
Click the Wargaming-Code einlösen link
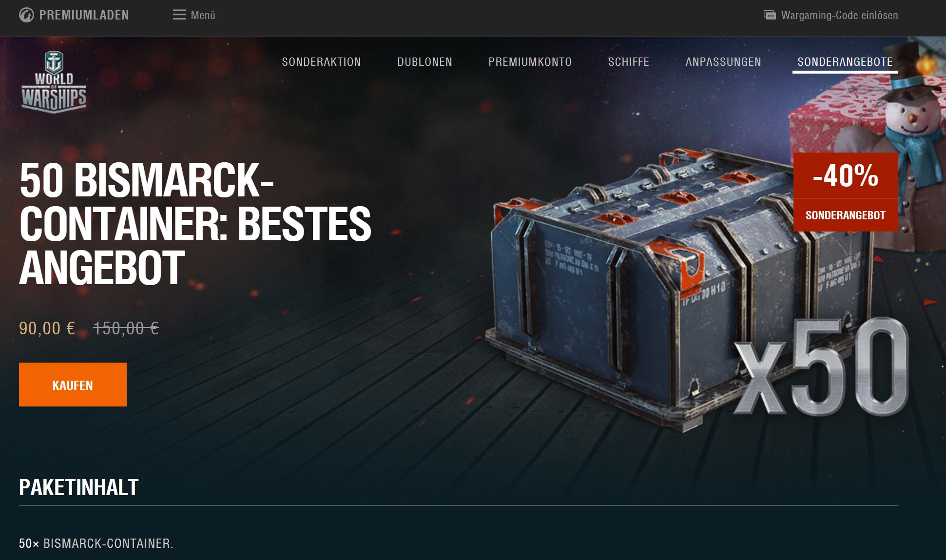[x=839, y=15]
